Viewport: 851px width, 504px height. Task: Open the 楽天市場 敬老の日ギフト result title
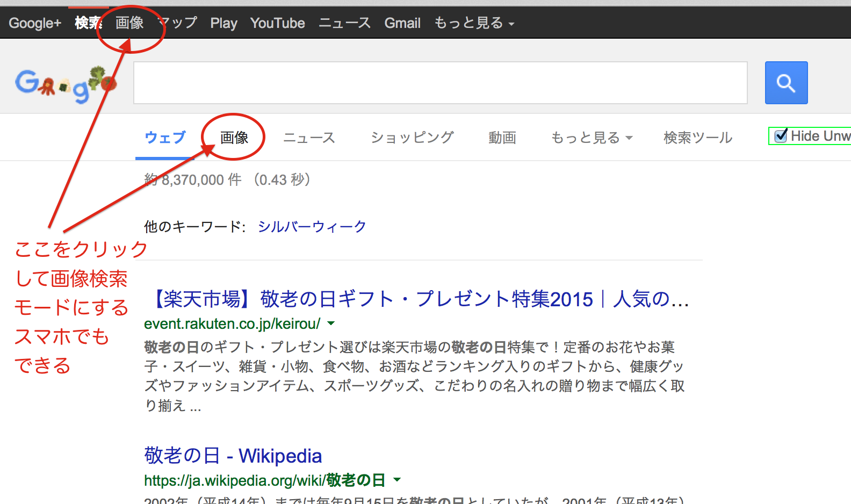[417, 299]
